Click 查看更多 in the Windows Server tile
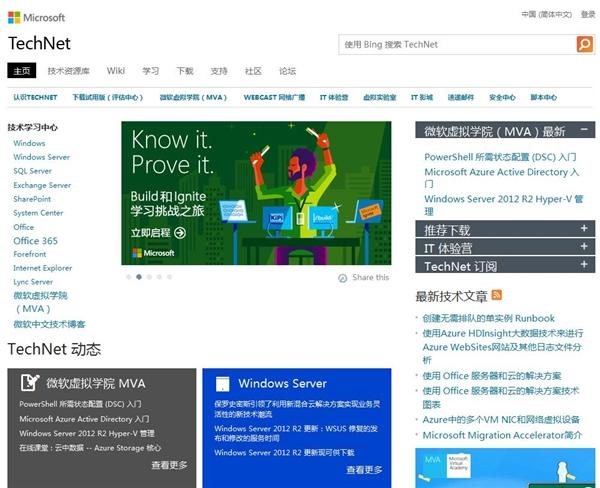600x488 pixels. (x=364, y=470)
